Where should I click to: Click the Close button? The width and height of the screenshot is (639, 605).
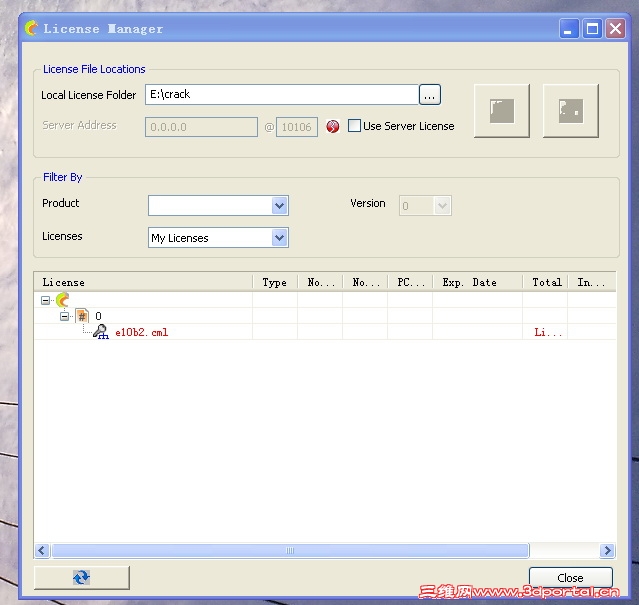571,578
